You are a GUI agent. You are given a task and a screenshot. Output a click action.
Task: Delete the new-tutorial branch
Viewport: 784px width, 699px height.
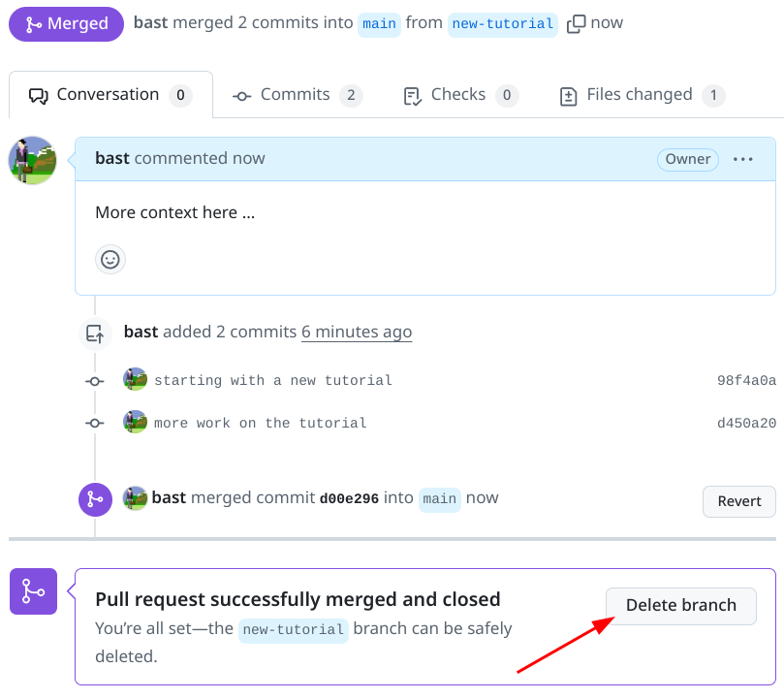click(680, 605)
